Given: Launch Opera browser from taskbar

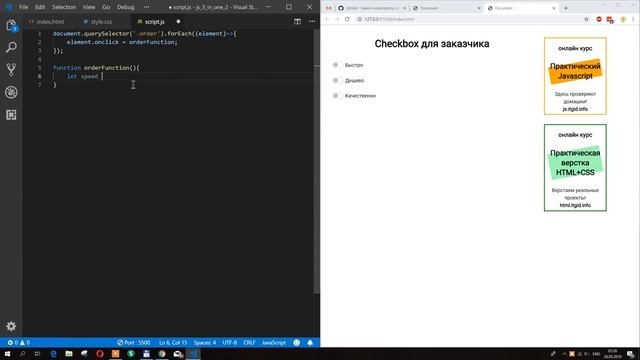Looking at the screenshot, I should click(x=100, y=354).
